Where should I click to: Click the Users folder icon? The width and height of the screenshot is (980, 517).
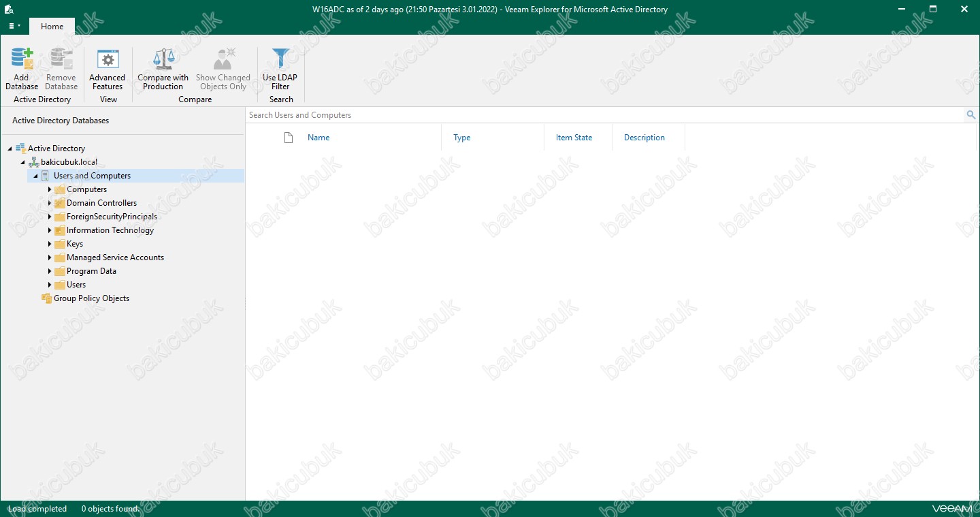60,285
